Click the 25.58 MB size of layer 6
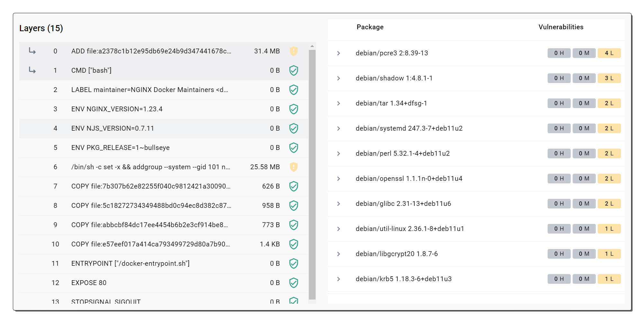This screenshot has height=323, width=644. 265,167
